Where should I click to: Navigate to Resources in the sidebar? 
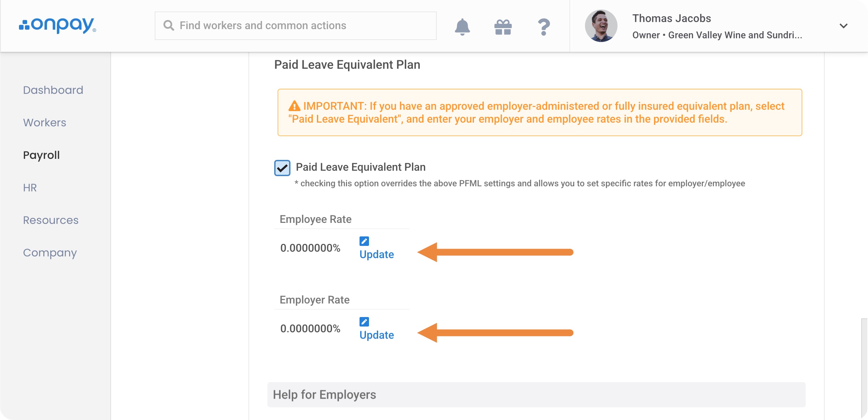coord(51,220)
